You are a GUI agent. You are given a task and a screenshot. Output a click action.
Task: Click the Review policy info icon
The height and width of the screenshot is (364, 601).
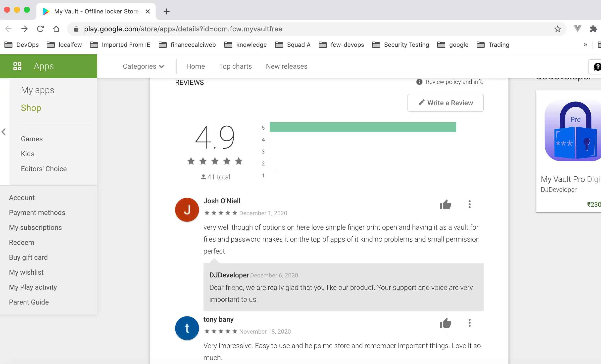[419, 82]
